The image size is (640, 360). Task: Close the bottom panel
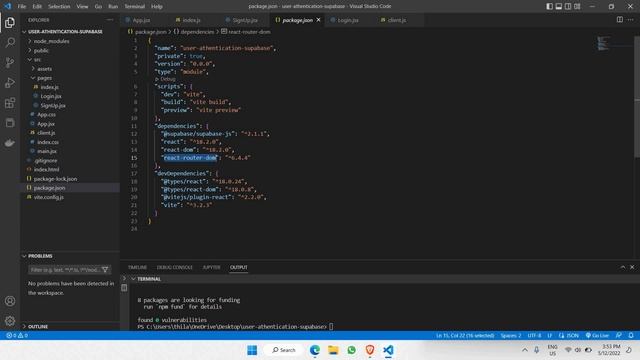point(632,267)
